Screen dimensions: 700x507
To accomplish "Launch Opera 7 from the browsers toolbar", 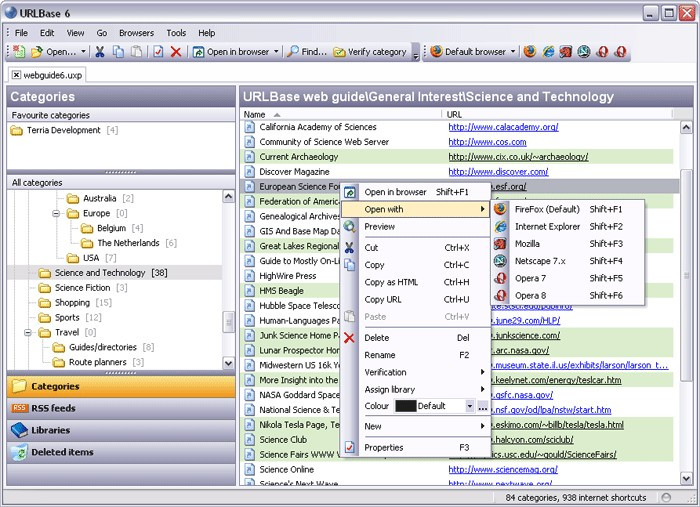I will coord(602,52).
